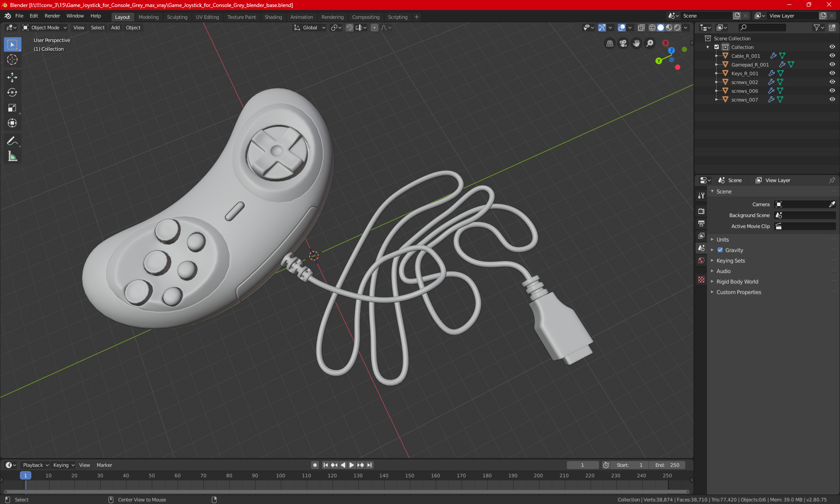Open the Marker menu in timeline
The height and width of the screenshot is (504, 840).
(104, 465)
